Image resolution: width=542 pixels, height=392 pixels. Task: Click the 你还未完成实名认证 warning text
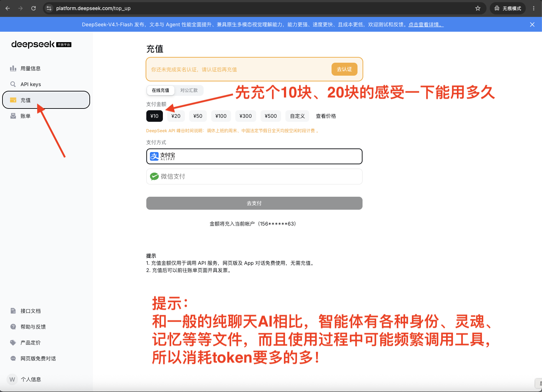tap(194, 70)
